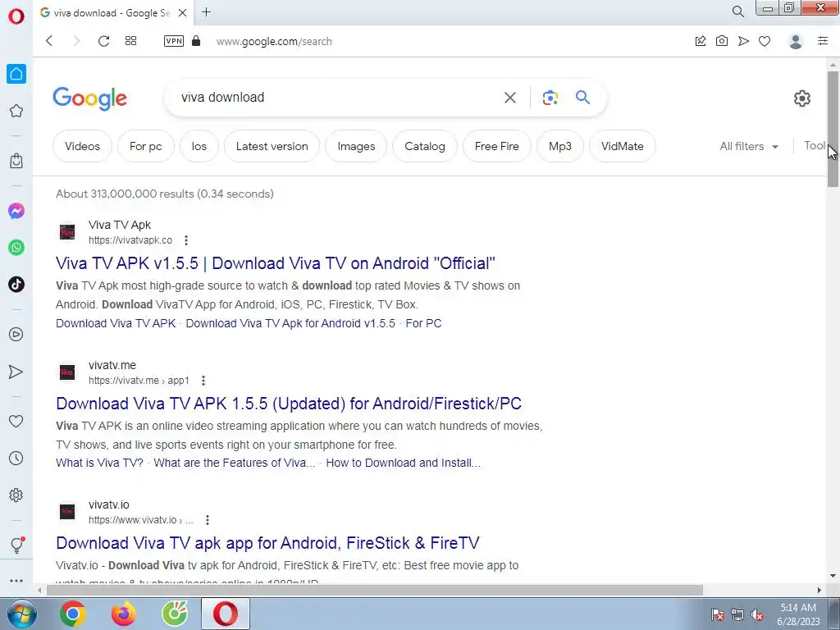This screenshot has width=840, height=630.
Task: Click the horizontal scrollbar thumb
Action: pyautogui.click(x=374, y=590)
